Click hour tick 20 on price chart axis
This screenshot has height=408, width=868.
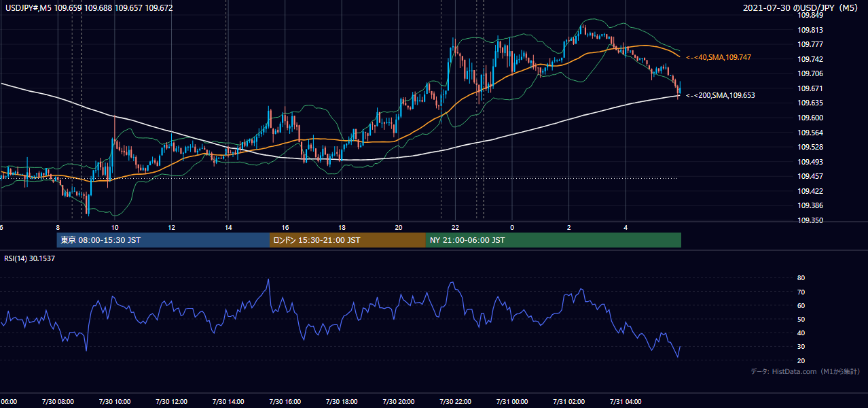coord(398,228)
